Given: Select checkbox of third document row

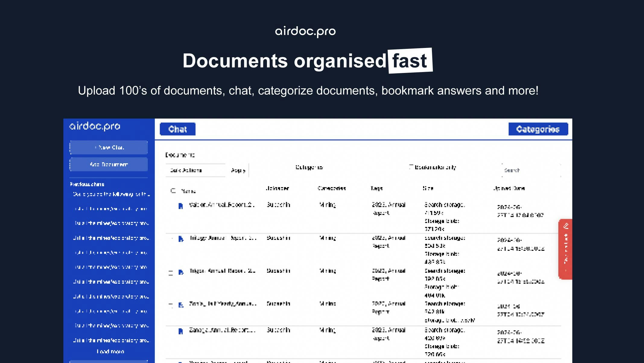Looking at the screenshot, I should [171, 273].
